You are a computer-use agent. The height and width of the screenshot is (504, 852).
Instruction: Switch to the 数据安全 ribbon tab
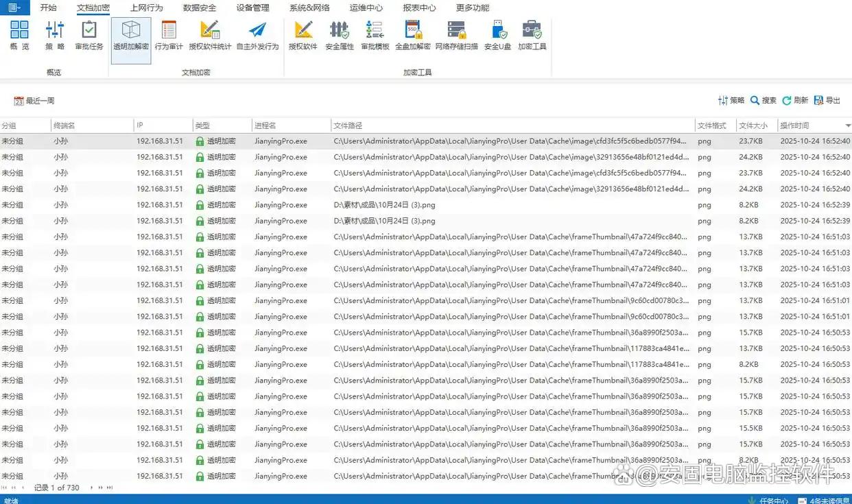click(200, 8)
